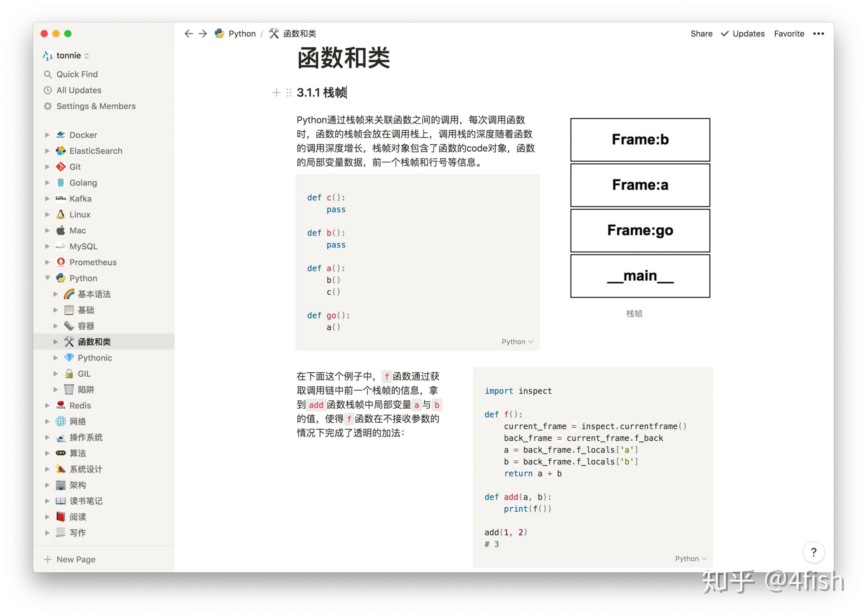The height and width of the screenshot is (616, 867).
Task: Open first code block's Python language dropdown
Action: click(517, 342)
